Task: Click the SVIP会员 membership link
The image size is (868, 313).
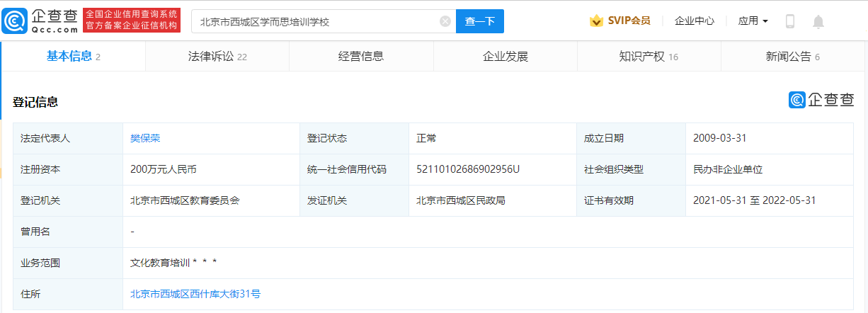Action: point(629,21)
